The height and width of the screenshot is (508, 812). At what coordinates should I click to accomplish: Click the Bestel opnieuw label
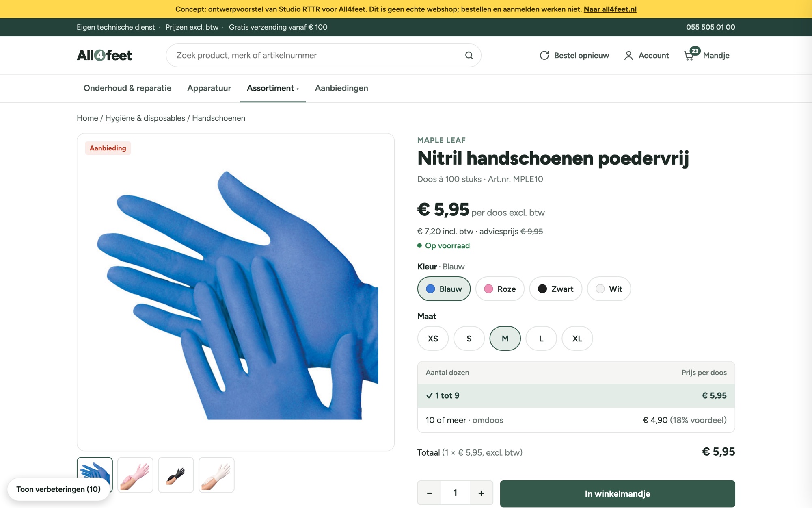click(x=581, y=55)
